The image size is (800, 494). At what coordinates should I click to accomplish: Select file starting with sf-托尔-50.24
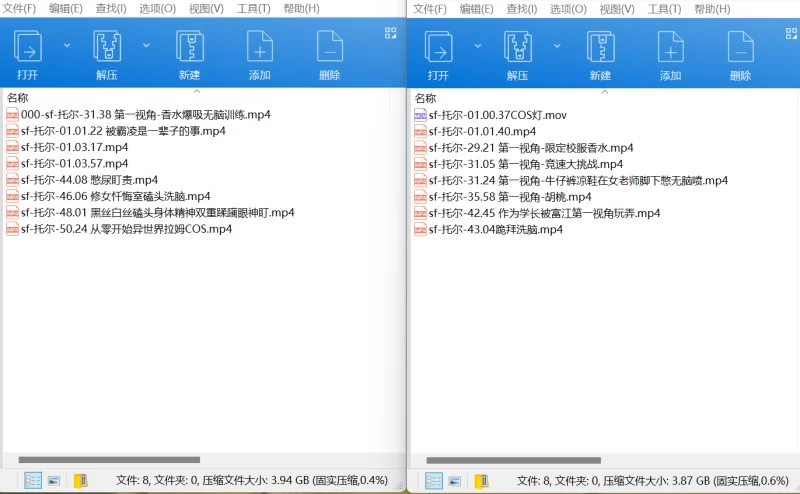(x=119, y=229)
